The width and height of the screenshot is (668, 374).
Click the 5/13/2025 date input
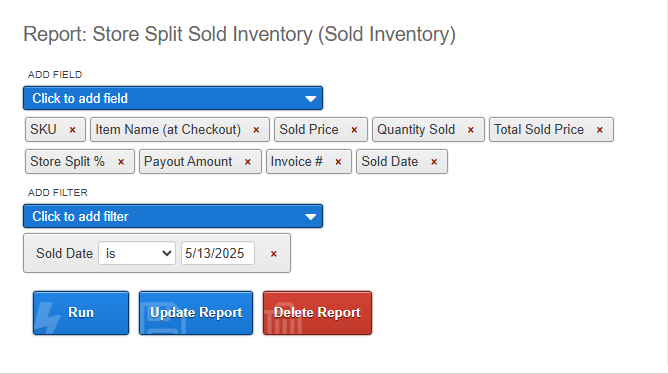[x=218, y=253]
